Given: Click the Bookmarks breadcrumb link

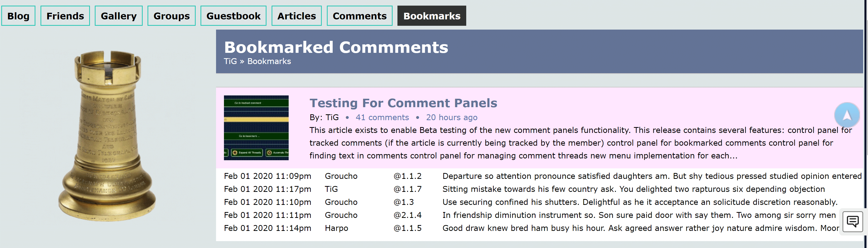Looking at the screenshot, I should (269, 61).
